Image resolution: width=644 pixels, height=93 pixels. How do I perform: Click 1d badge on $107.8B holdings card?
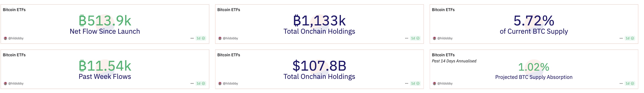[x=415, y=83]
